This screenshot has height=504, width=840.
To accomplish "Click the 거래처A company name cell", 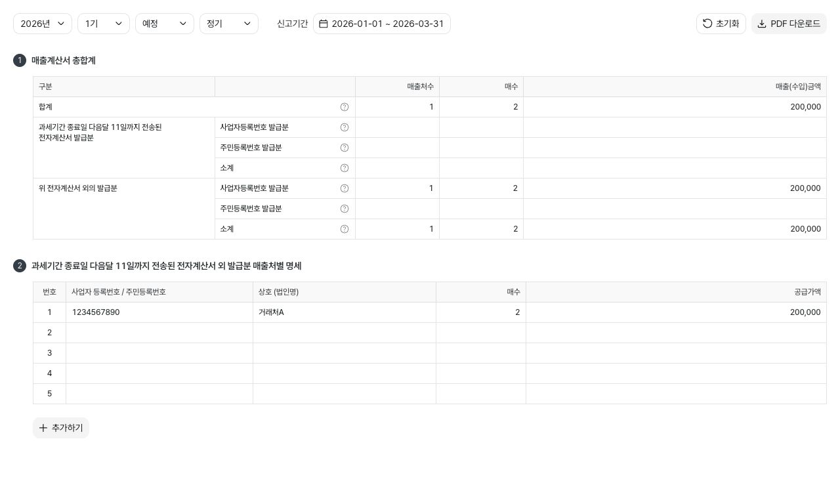I will (345, 312).
